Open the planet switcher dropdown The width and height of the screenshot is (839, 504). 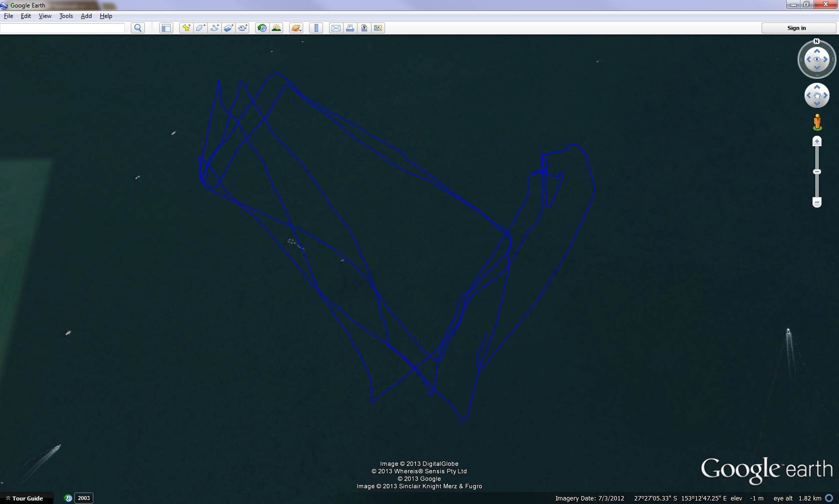click(296, 28)
